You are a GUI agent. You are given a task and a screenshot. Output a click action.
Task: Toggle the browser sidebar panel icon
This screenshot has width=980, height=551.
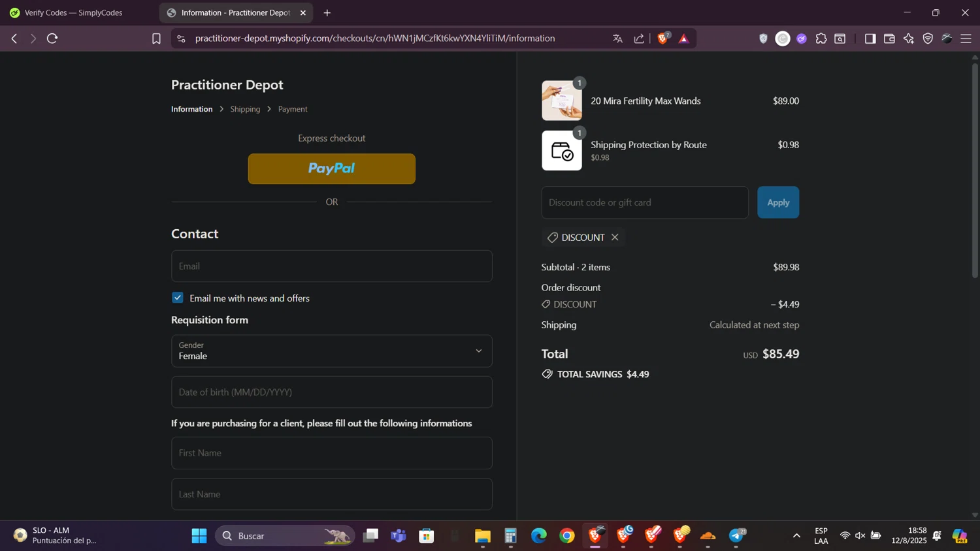tap(870, 39)
